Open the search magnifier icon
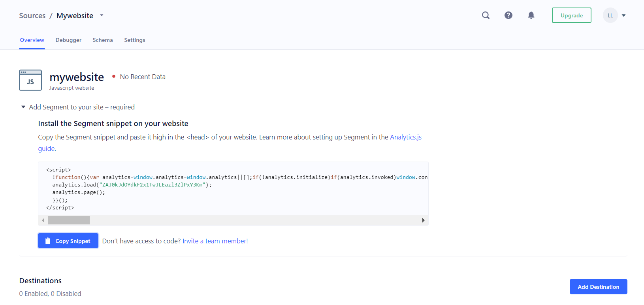 (x=486, y=15)
